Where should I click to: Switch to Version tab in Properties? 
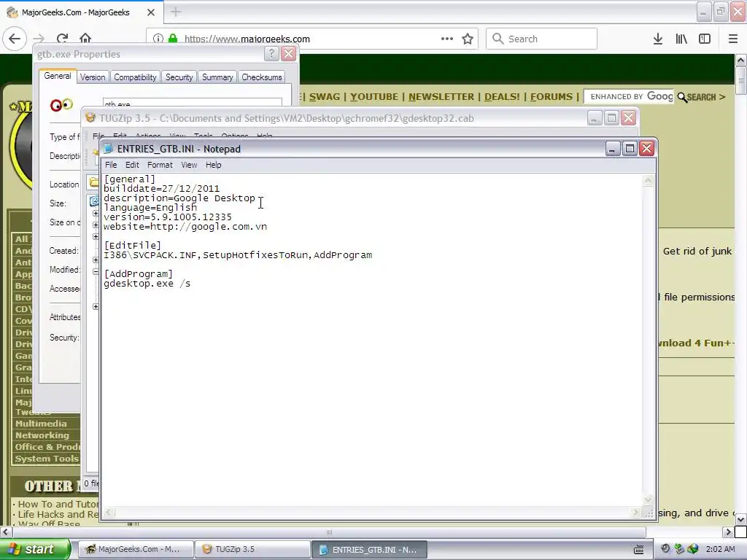coord(93,77)
